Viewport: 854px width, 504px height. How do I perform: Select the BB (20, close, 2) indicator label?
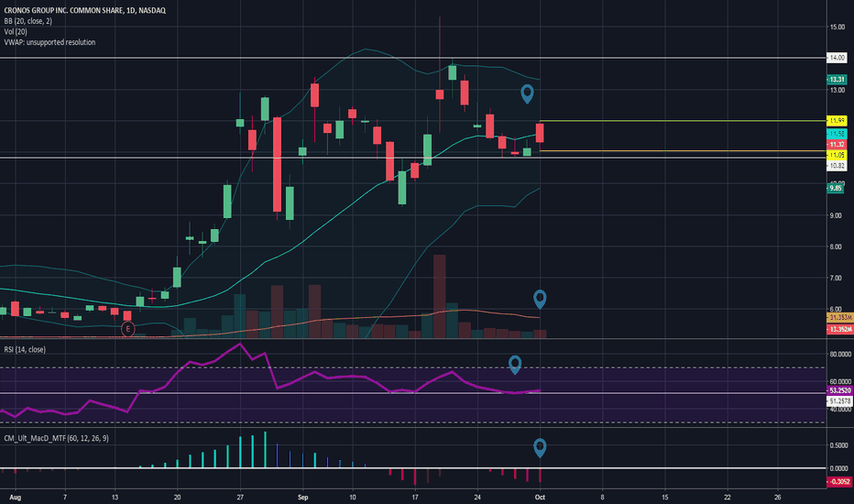point(28,21)
